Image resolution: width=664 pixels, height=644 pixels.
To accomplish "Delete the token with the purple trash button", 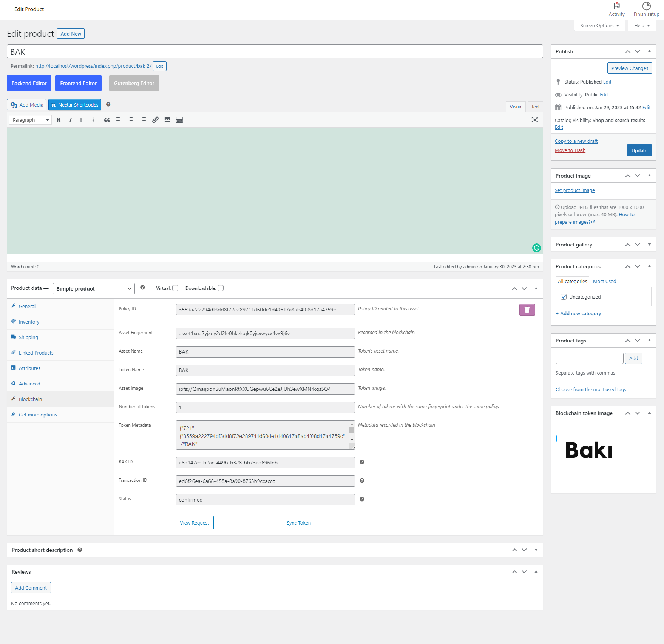I will (527, 310).
